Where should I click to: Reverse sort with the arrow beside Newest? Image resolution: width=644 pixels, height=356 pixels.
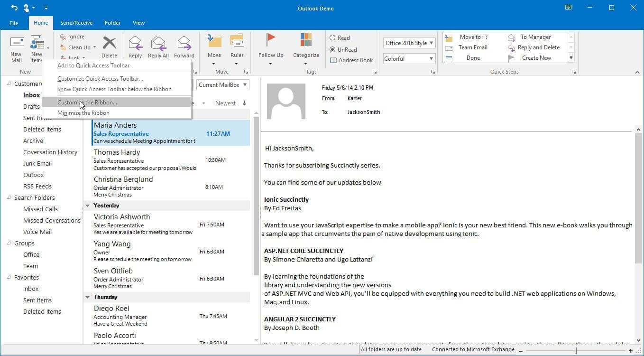click(x=245, y=103)
